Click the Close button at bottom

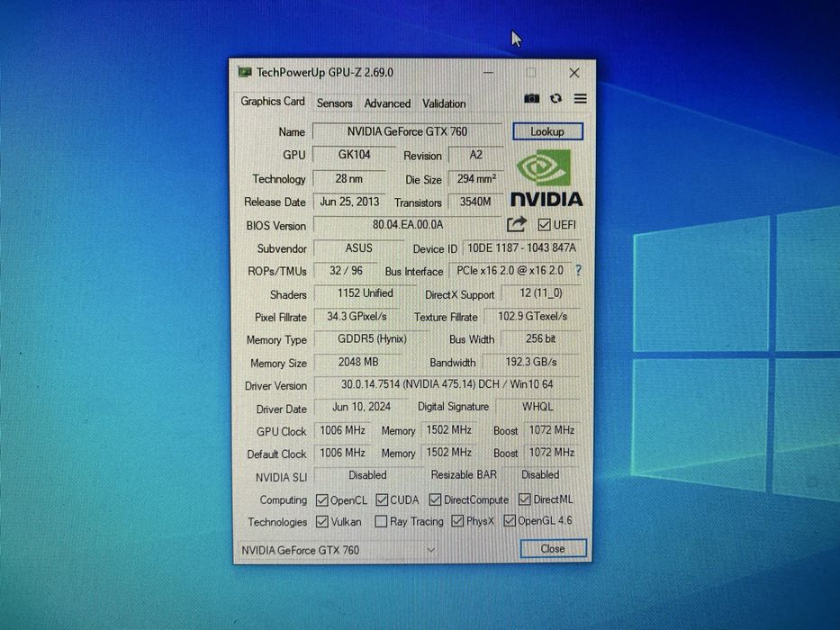pyautogui.click(x=553, y=549)
